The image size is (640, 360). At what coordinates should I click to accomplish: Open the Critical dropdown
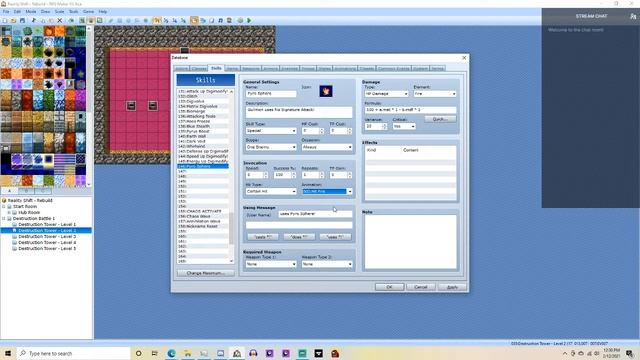point(404,127)
